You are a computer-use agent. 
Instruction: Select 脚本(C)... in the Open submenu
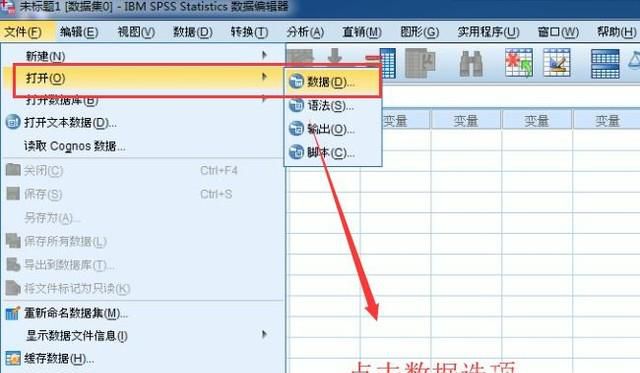coord(333,153)
